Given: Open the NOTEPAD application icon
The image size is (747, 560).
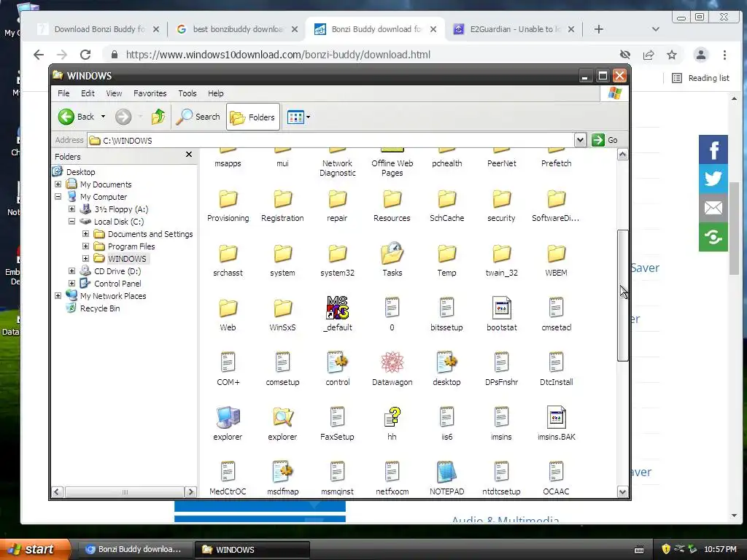Looking at the screenshot, I should click(446, 472).
